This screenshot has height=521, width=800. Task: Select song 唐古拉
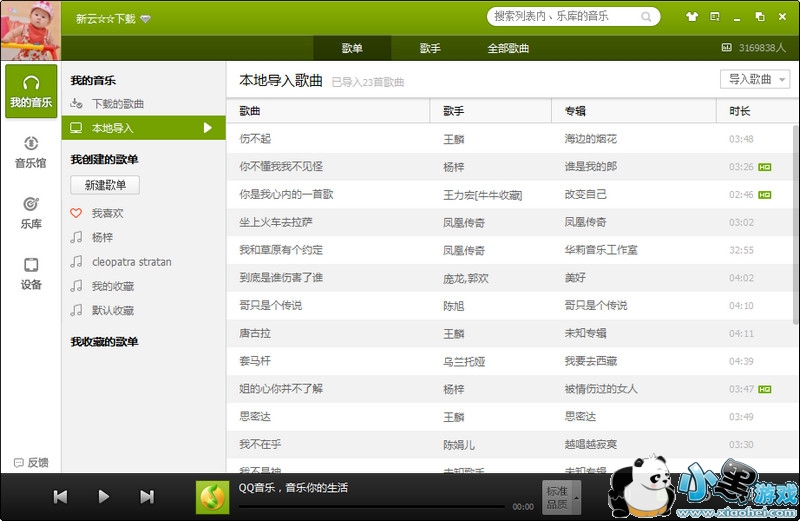(x=255, y=333)
